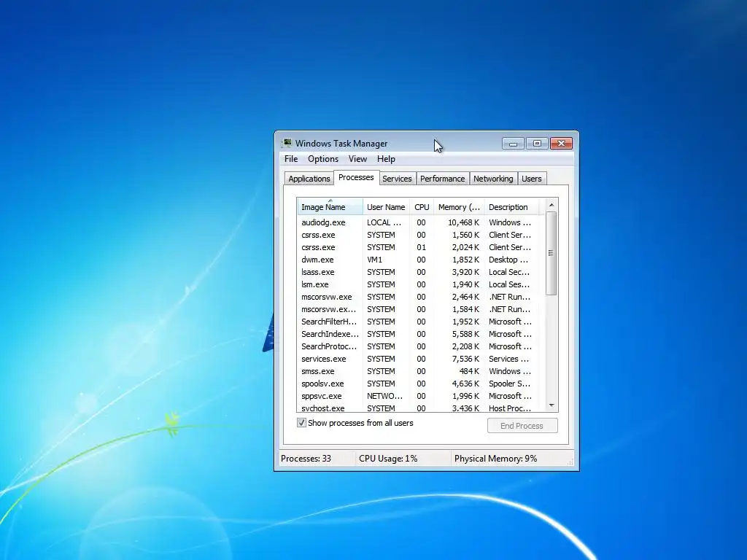Open the Help menu
Image resolution: width=747 pixels, height=560 pixels.
[386, 159]
